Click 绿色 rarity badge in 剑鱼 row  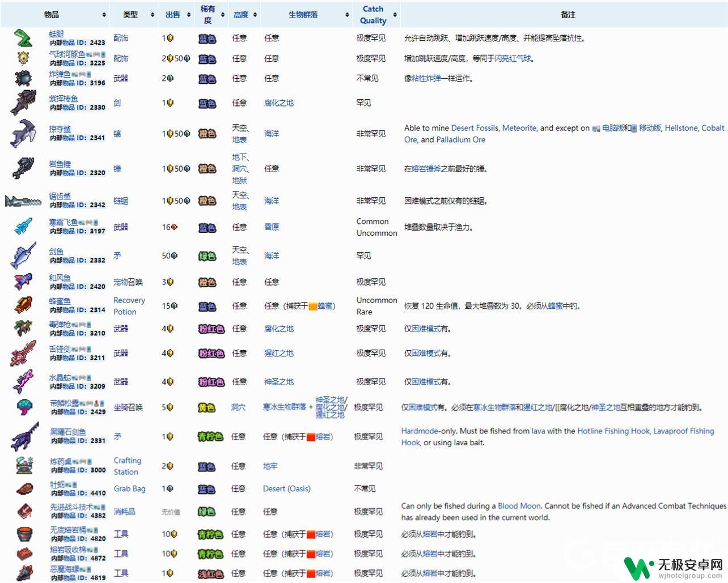pyautogui.click(x=208, y=256)
